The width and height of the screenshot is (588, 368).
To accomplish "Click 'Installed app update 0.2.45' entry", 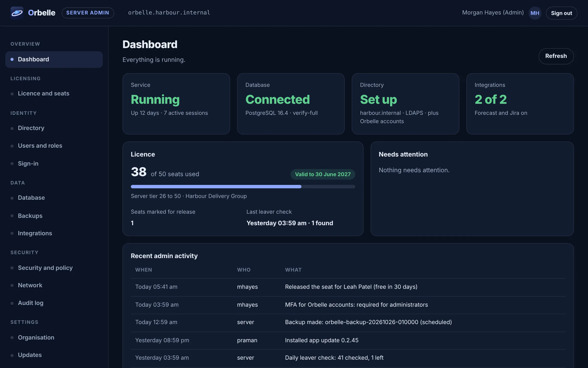I will [x=322, y=340].
